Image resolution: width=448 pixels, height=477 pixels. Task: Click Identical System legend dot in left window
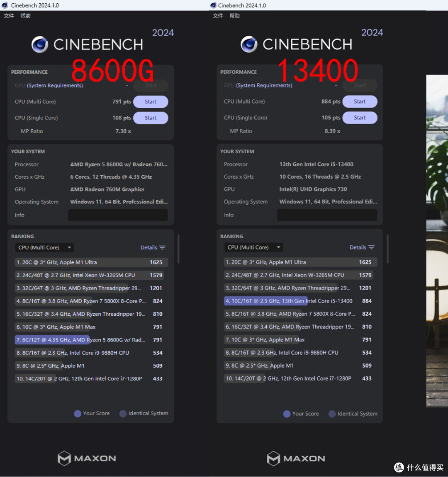click(x=123, y=414)
